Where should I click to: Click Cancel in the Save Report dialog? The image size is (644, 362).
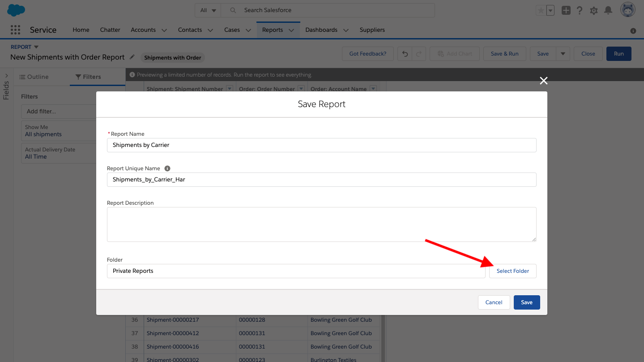(494, 302)
